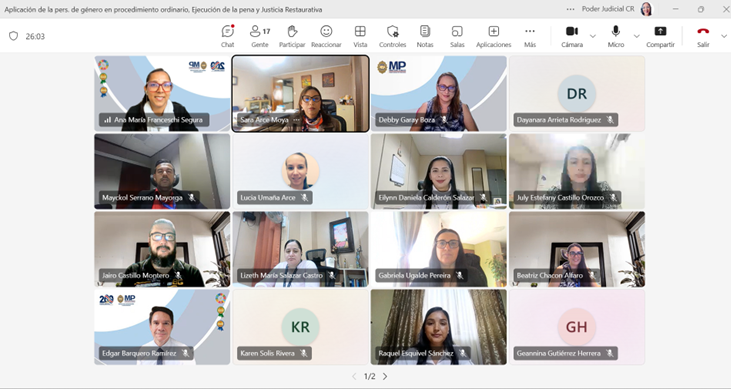Open the Reaccionar emoji menu
Image resolution: width=731 pixels, height=389 pixels.
pos(326,36)
